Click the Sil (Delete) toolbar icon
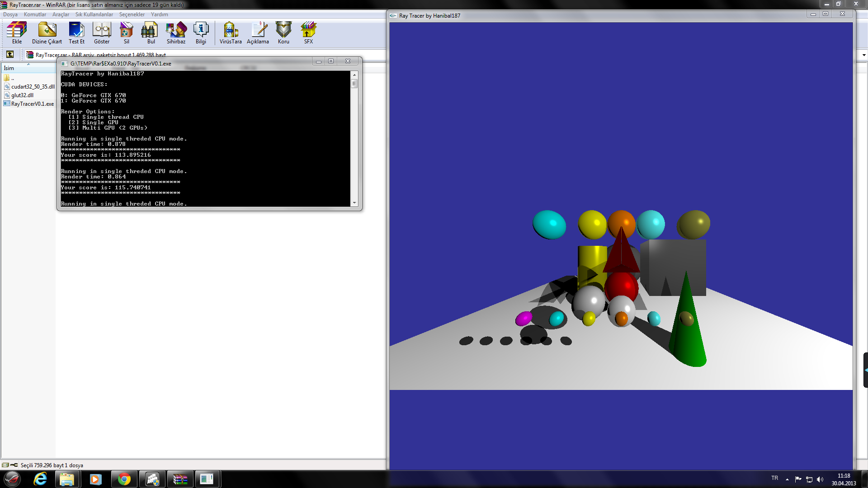The height and width of the screenshot is (488, 868). tap(127, 33)
